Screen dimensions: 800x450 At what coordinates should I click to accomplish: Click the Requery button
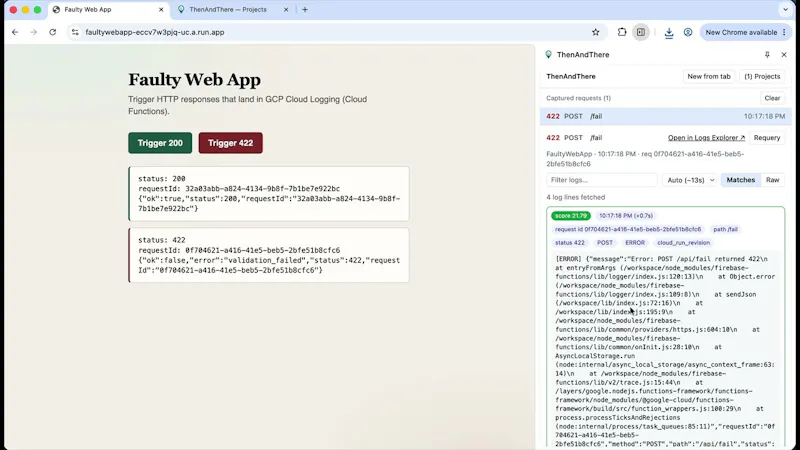pyautogui.click(x=767, y=138)
